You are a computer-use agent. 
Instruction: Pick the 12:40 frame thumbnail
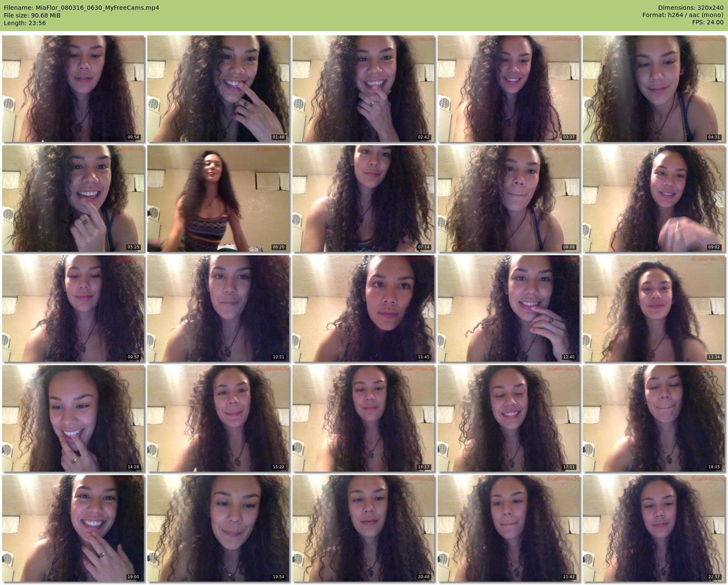click(x=509, y=308)
